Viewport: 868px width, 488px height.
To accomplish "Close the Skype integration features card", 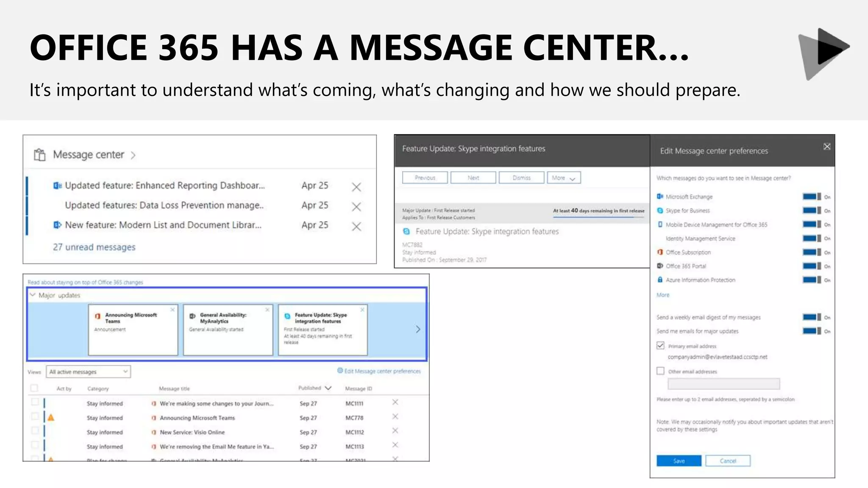I will point(362,310).
